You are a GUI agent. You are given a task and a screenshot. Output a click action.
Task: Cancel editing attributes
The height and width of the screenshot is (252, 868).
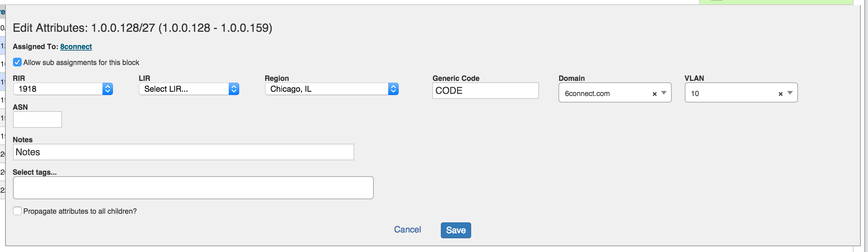pos(407,230)
